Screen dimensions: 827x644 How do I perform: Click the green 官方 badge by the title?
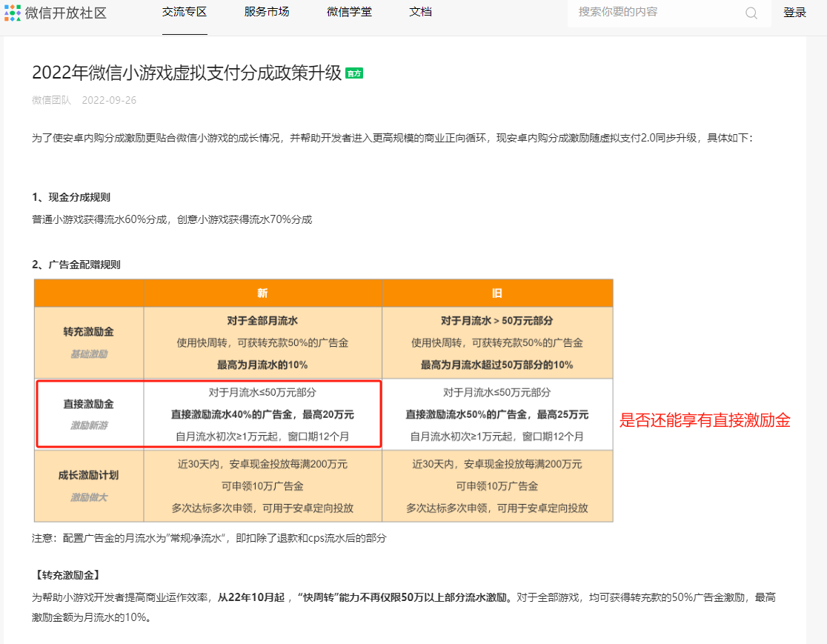354,73
